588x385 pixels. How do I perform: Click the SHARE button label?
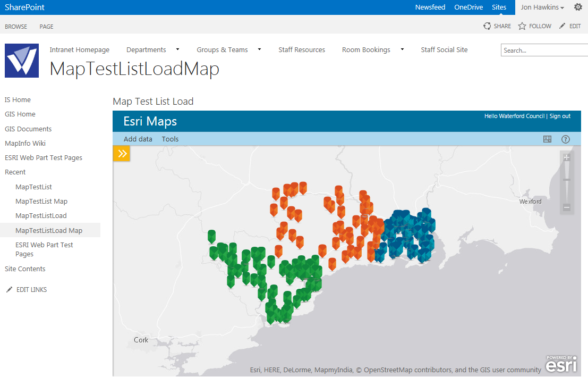pyautogui.click(x=502, y=26)
